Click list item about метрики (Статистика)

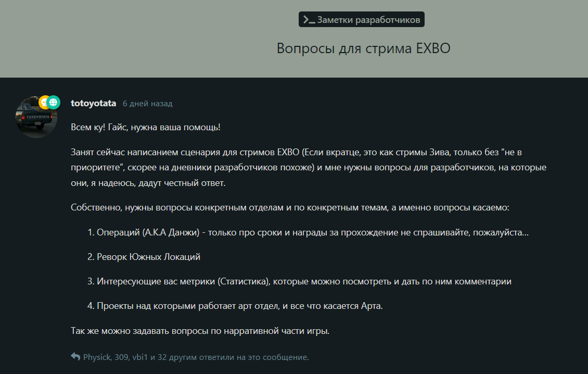pyautogui.click(x=299, y=281)
